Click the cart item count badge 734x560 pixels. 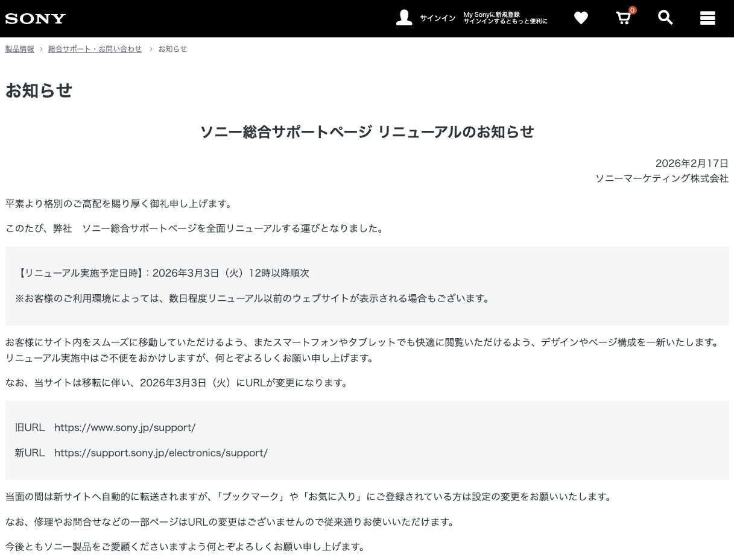coord(632,10)
